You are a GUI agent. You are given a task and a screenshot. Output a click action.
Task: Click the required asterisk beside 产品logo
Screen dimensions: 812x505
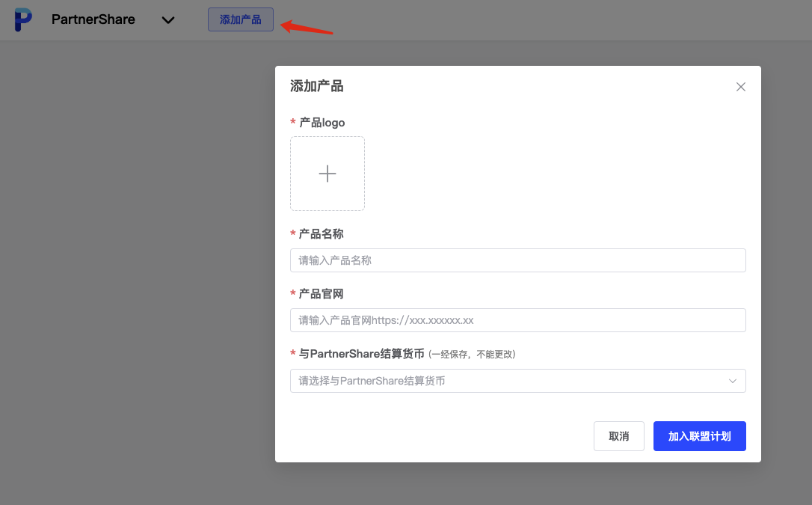tap(292, 123)
